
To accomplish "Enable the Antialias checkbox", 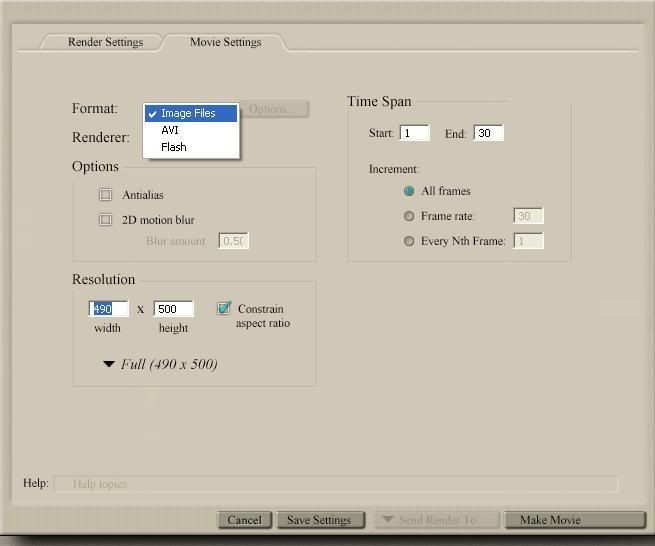I will click(105, 195).
